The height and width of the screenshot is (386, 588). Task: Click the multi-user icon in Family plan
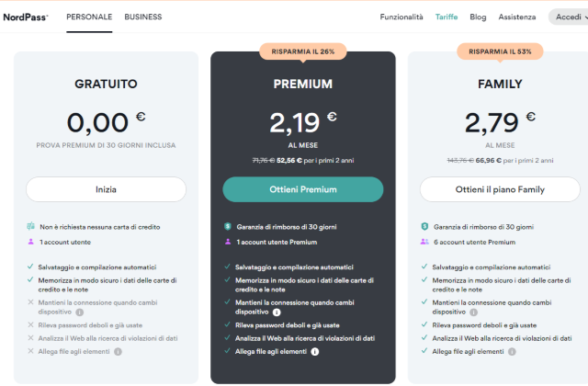[424, 242]
